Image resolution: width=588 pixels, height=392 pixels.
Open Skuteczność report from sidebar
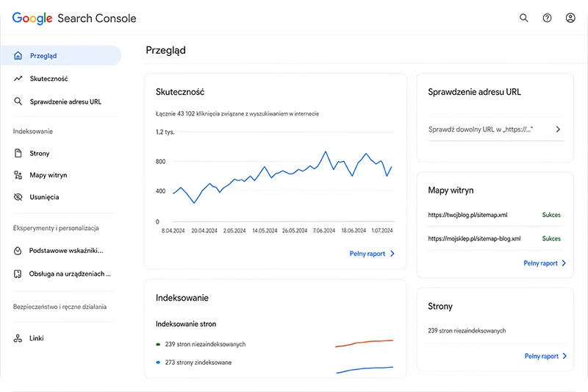point(49,79)
